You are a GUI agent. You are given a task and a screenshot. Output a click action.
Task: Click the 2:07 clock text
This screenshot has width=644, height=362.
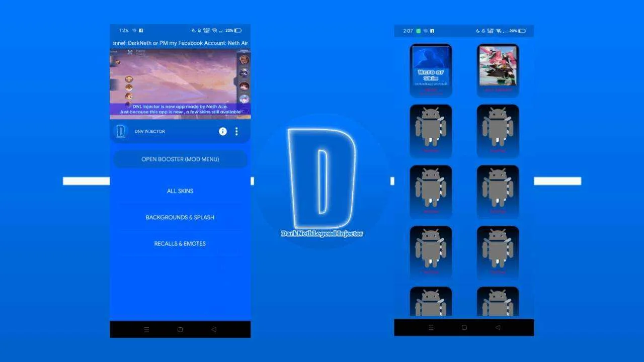[408, 31]
